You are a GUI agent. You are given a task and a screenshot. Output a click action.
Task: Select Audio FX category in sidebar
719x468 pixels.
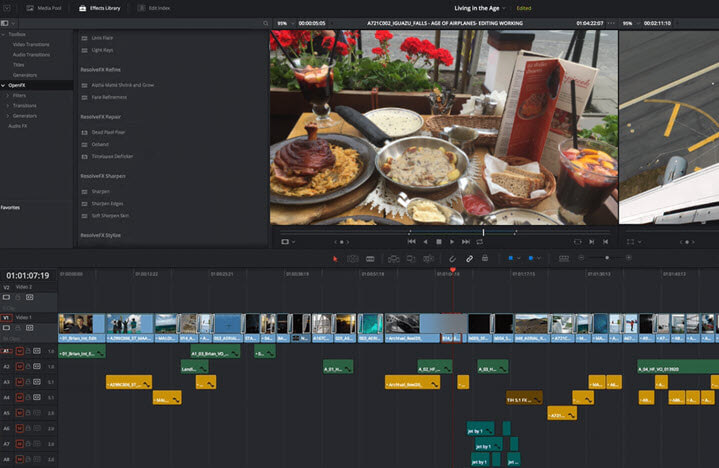point(19,126)
